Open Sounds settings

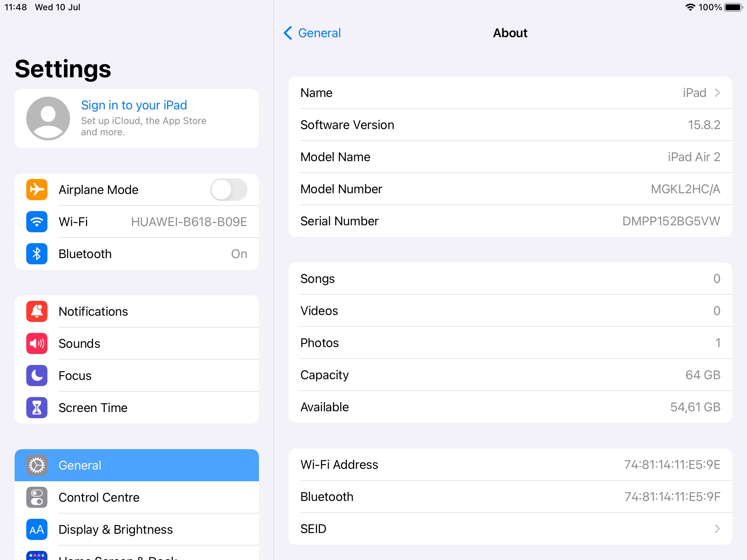tap(137, 343)
